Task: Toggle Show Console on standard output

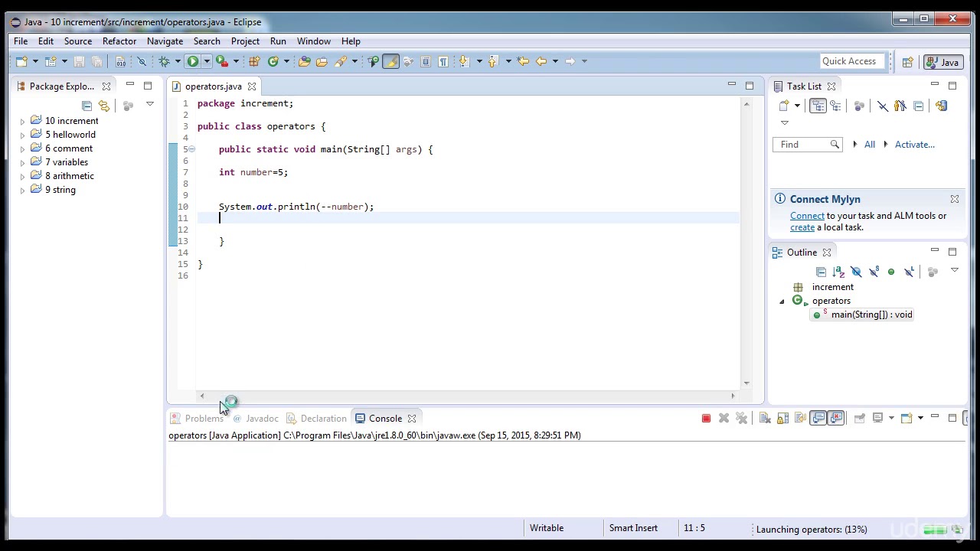Action: [x=818, y=418]
